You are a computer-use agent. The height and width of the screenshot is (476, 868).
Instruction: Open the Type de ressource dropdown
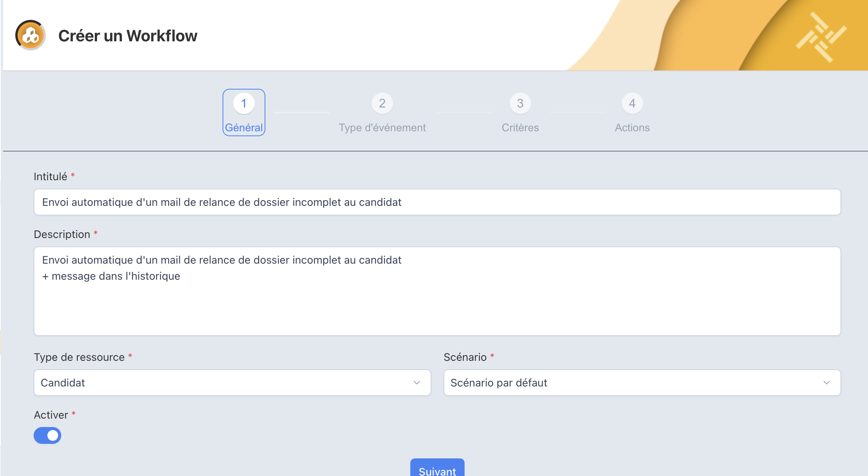(x=232, y=383)
